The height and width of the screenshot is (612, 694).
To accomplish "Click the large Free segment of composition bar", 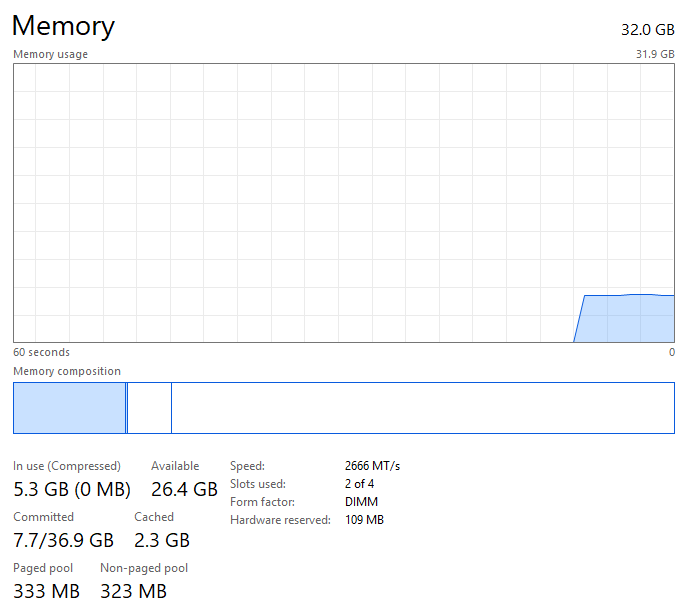I will pyautogui.click(x=420, y=408).
